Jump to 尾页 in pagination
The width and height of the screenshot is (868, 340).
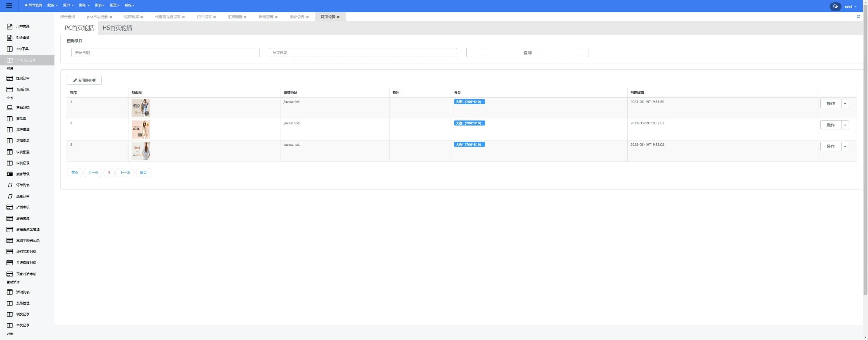tap(143, 173)
